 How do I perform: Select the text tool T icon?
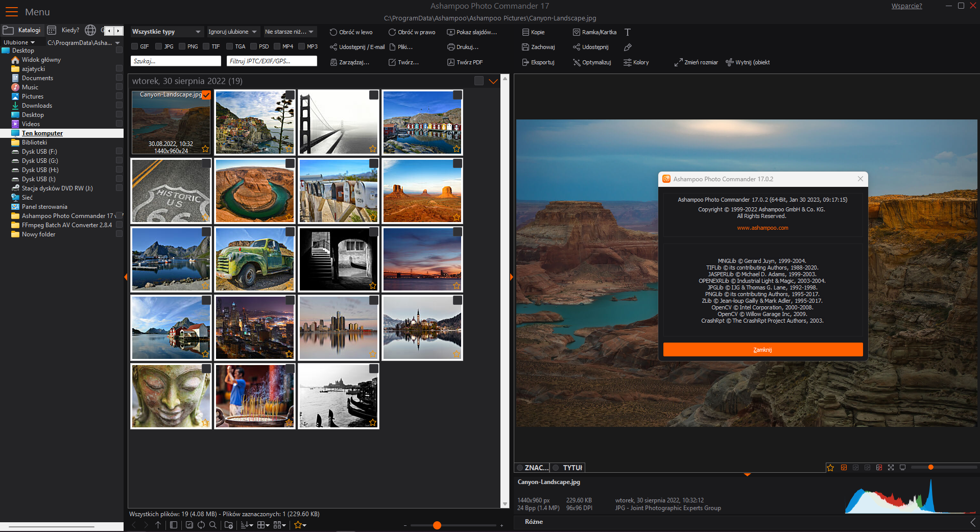pyautogui.click(x=628, y=32)
